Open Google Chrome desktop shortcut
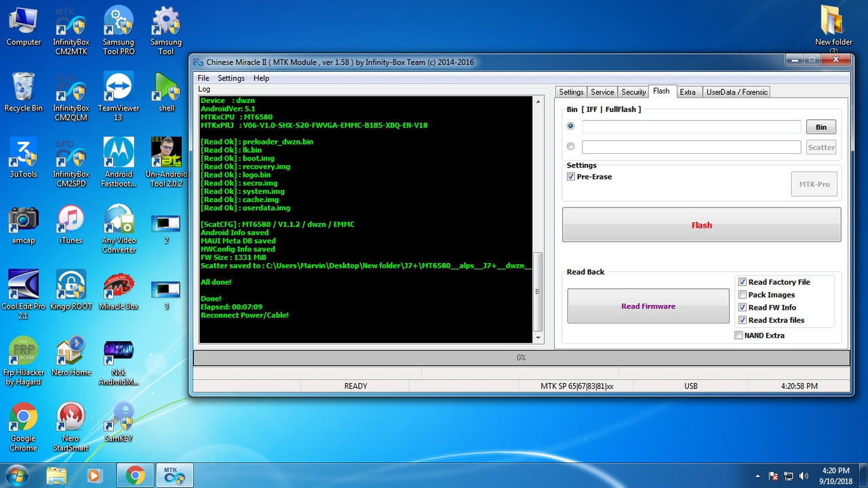Viewport: 868px width, 488px height. (23, 428)
